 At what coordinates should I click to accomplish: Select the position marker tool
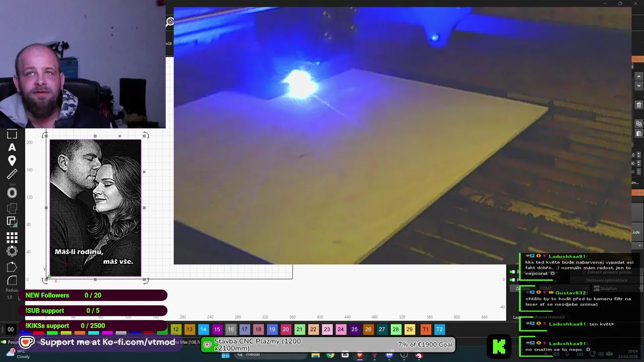pyautogui.click(x=12, y=161)
